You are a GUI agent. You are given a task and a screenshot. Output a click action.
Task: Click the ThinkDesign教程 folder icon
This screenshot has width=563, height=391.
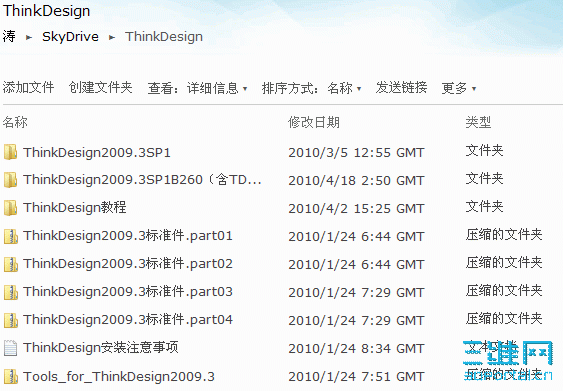(x=11, y=208)
